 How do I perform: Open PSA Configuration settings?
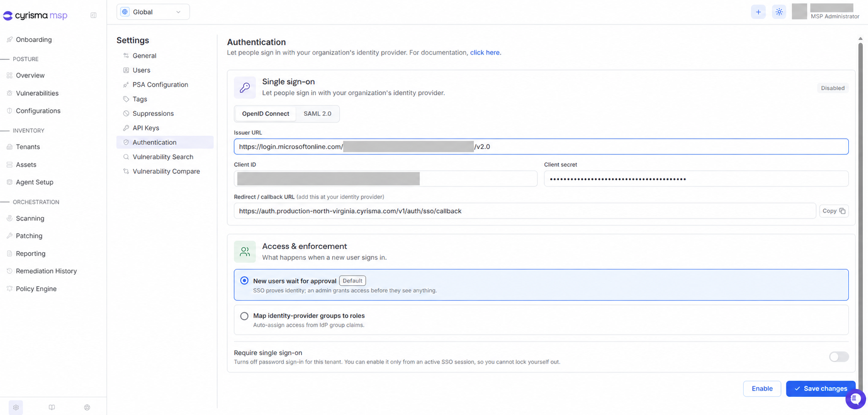click(x=165, y=85)
